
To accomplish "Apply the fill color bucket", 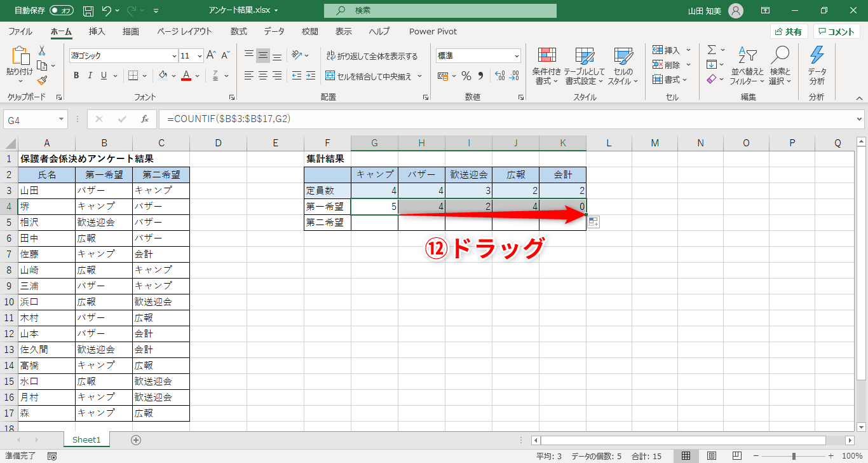I will (x=163, y=76).
